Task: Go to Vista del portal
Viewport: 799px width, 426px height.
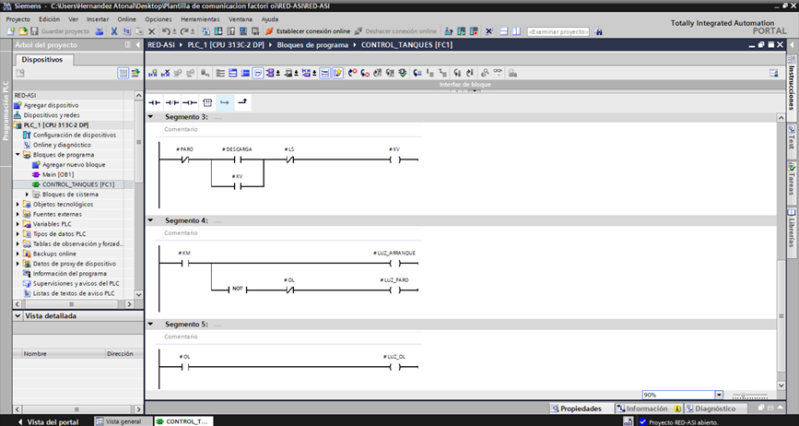Action: click(x=53, y=421)
